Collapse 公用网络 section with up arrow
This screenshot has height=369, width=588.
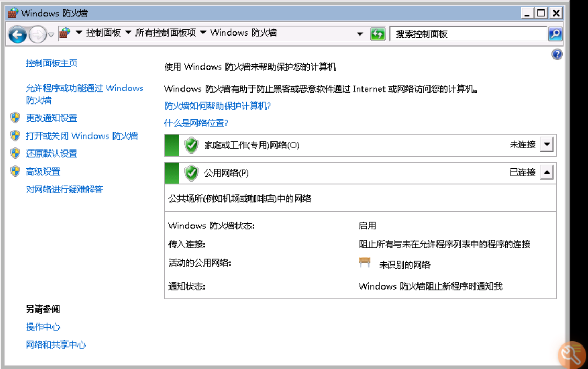[547, 172]
